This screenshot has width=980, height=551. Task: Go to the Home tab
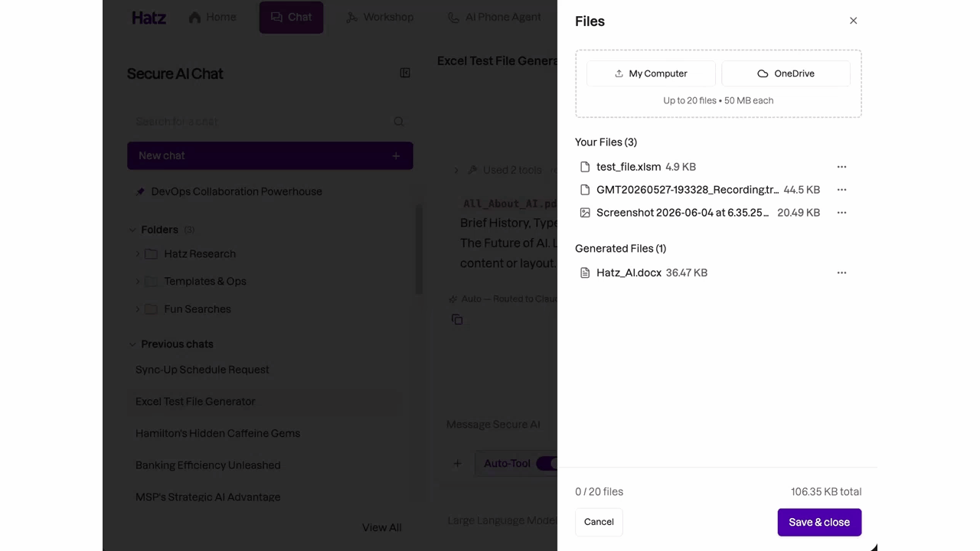(212, 17)
